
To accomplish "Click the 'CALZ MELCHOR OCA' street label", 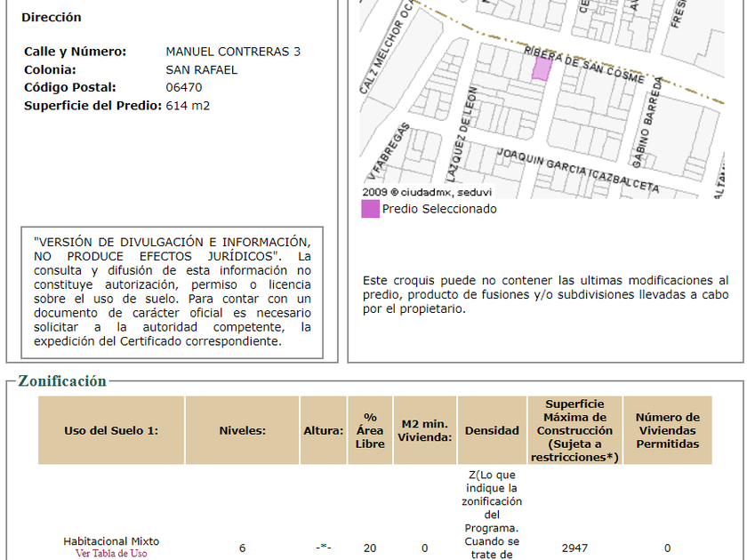I will [388, 48].
